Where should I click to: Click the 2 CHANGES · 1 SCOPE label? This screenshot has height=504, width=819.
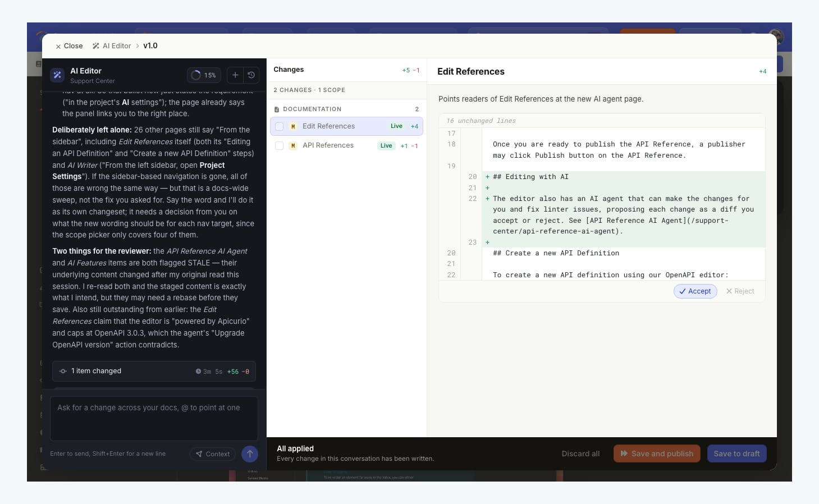pos(309,90)
